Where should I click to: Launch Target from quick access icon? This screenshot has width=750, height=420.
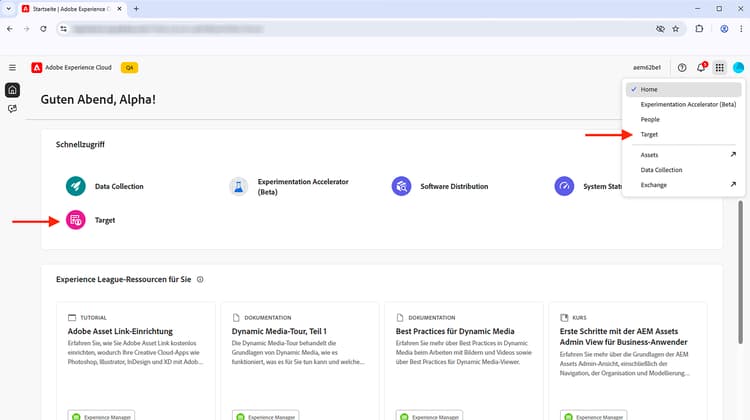click(x=76, y=220)
